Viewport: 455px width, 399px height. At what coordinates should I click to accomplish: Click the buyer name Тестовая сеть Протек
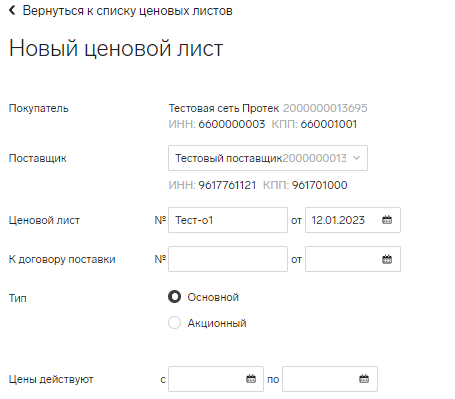(x=224, y=108)
